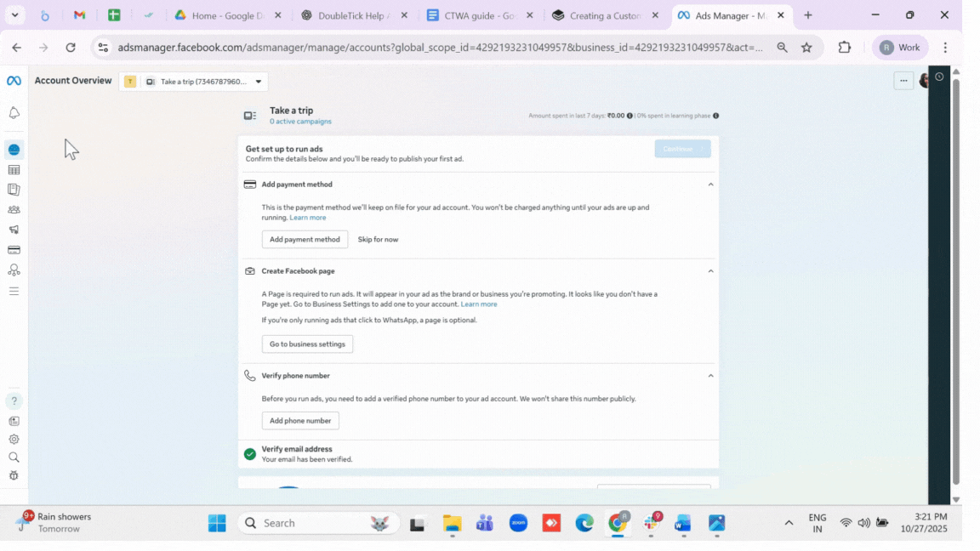Click the megaphone advertising icon
This screenshot has height=551, width=980.
(14, 230)
